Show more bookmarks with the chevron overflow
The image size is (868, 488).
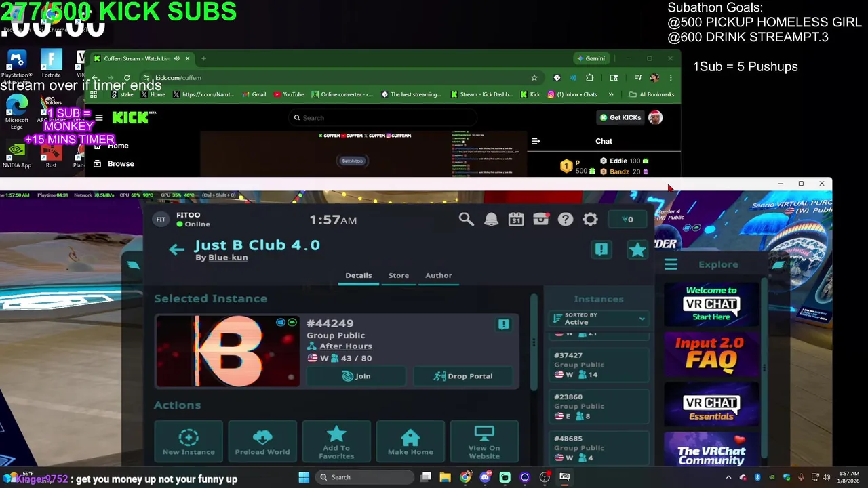coord(611,94)
